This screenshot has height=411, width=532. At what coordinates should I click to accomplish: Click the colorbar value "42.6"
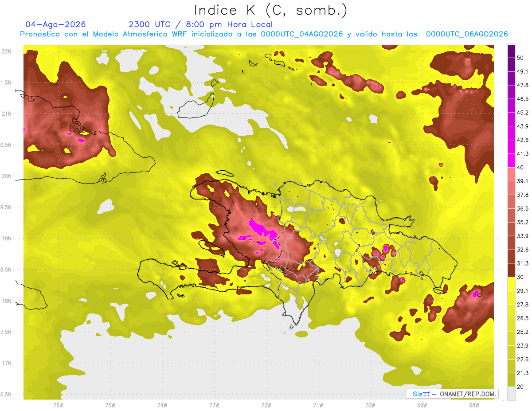tap(523, 141)
